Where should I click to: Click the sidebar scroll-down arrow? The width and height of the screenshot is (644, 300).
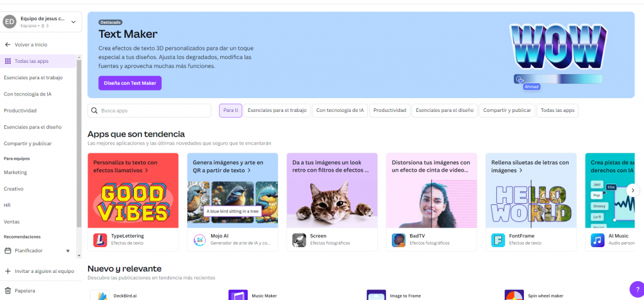(79, 255)
